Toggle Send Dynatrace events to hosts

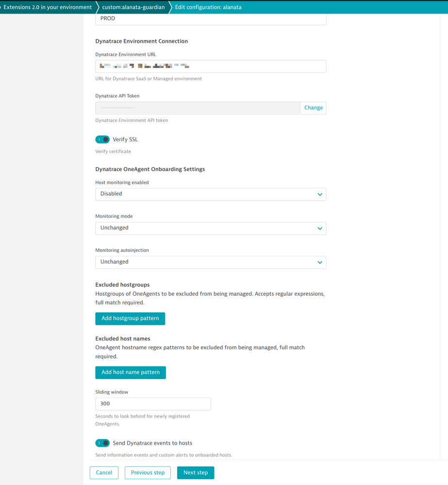[x=102, y=443]
